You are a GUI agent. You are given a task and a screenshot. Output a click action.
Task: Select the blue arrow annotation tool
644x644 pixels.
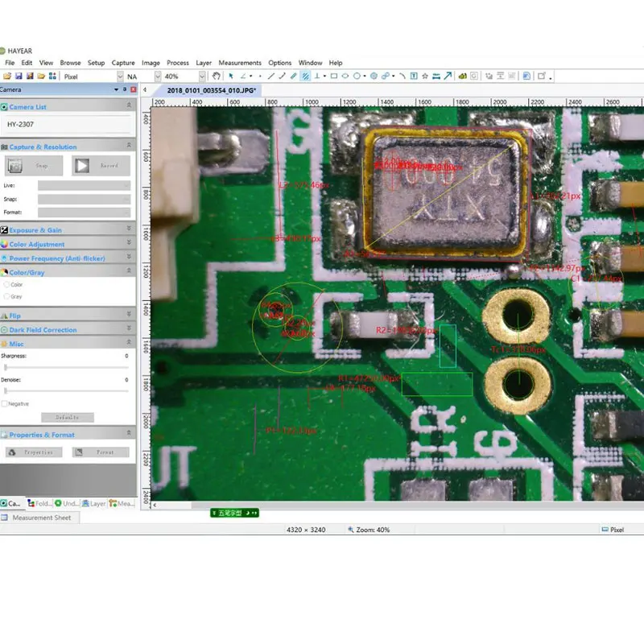[x=448, y=76]
